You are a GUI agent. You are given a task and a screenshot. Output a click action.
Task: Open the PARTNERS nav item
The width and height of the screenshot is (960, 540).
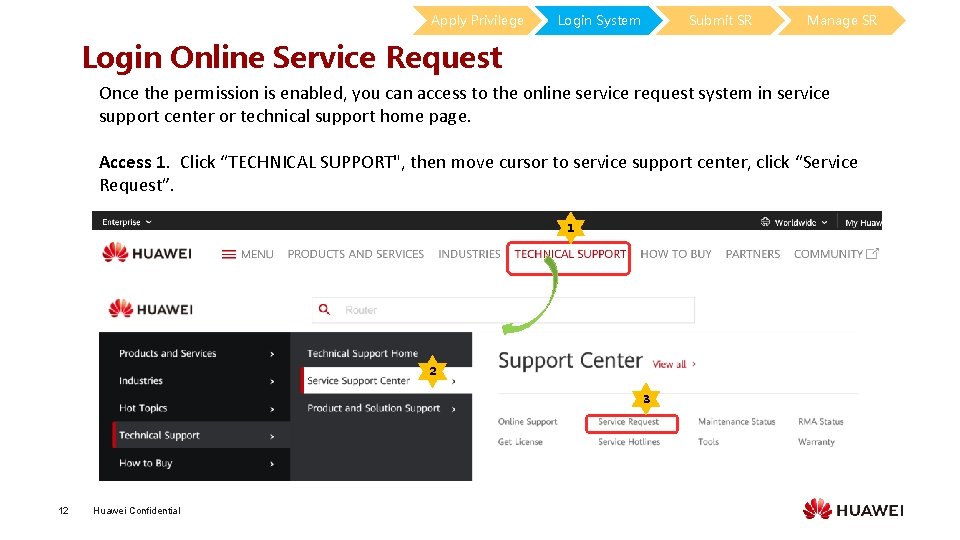coord(752,254)
